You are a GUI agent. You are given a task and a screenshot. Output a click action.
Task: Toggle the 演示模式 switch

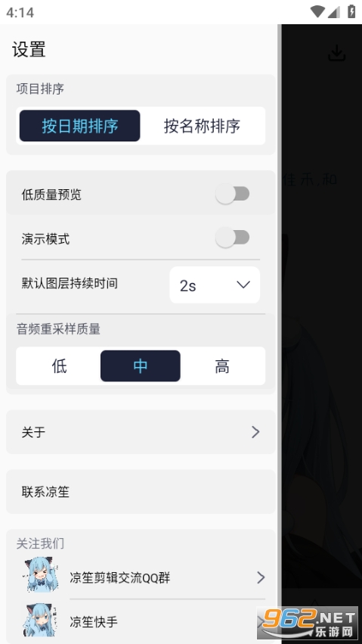click(233, 238)
